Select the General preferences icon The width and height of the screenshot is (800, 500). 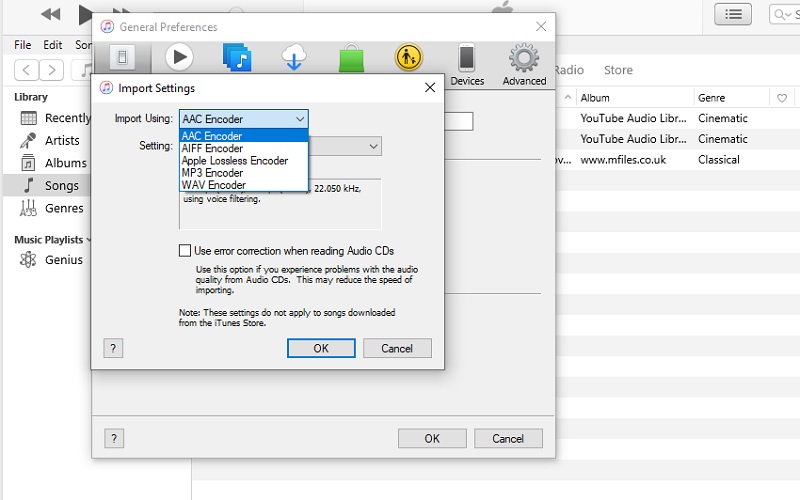click(x=122, y=58)
